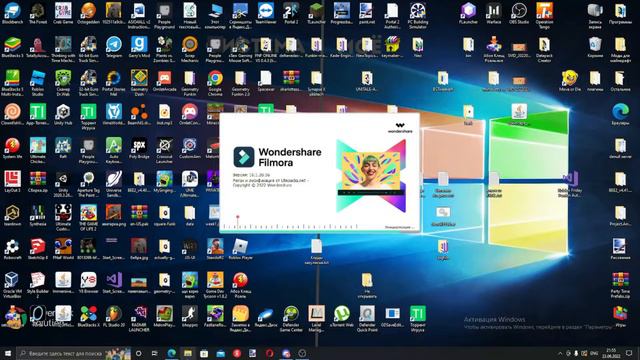The height and width of the screenshot is (360, 640).
Task: Select the SketchUp 8 shortcut
Action: point(38,249)
